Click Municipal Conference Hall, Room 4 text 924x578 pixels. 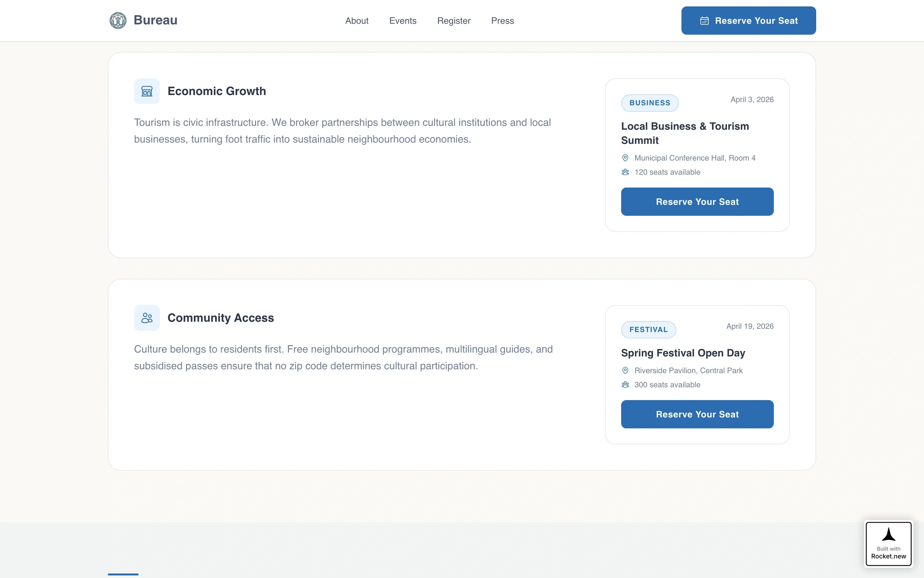pos(695,158)
